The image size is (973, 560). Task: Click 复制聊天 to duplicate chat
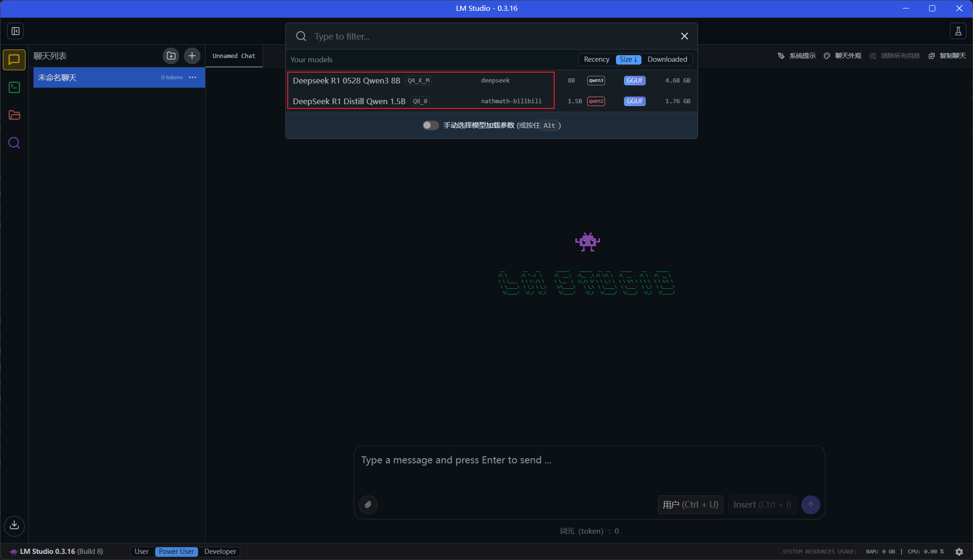(947, 56)
